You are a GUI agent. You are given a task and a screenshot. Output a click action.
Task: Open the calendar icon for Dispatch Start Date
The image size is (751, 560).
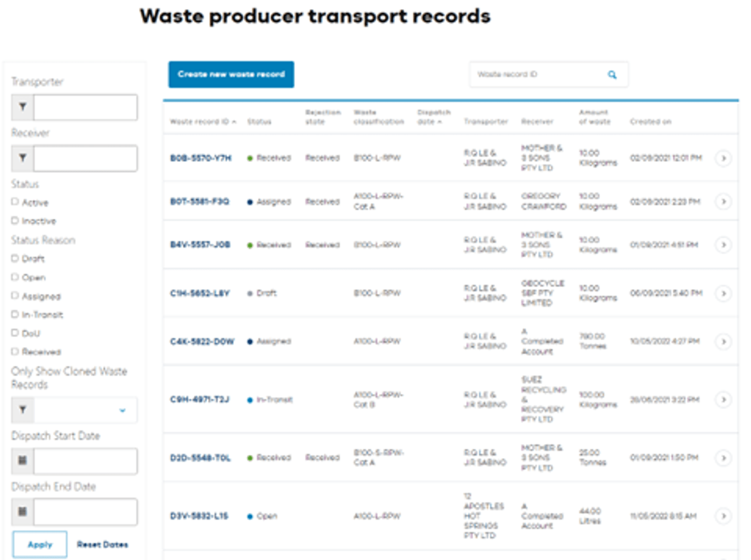click(21, 461)
